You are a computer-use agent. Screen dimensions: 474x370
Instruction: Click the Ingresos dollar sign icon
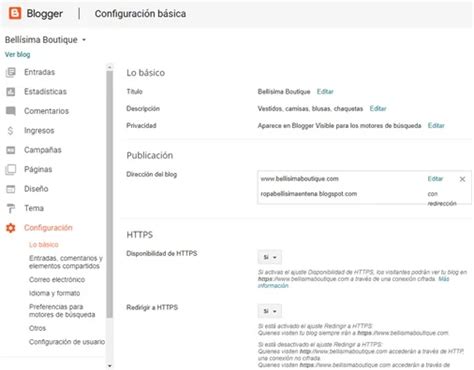11,131
